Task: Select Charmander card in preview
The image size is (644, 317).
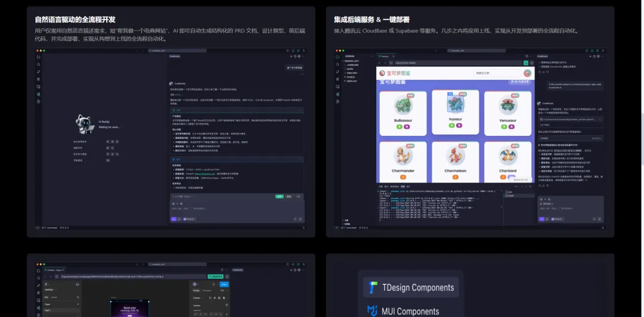Action: coord(403,162)
